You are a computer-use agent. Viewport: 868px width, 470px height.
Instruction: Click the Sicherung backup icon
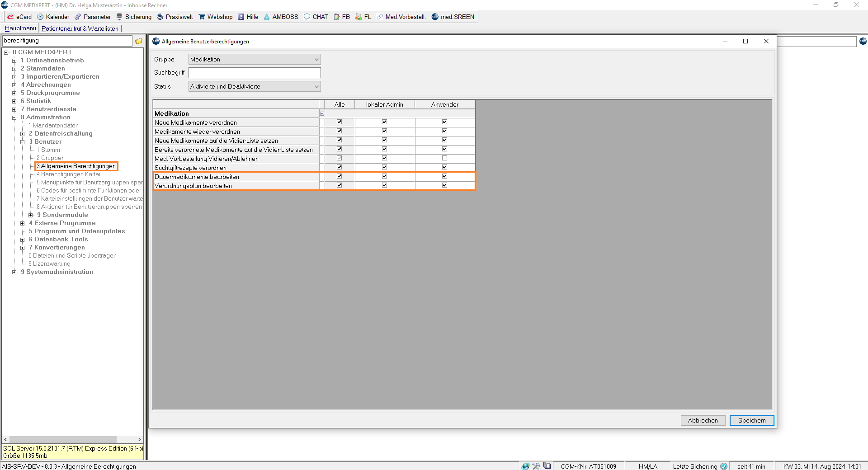(119, 17)
